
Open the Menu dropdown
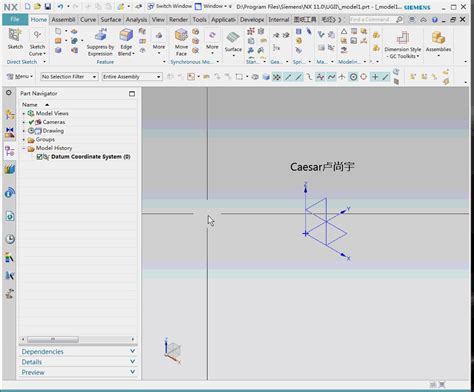click(x=20, y=77)
